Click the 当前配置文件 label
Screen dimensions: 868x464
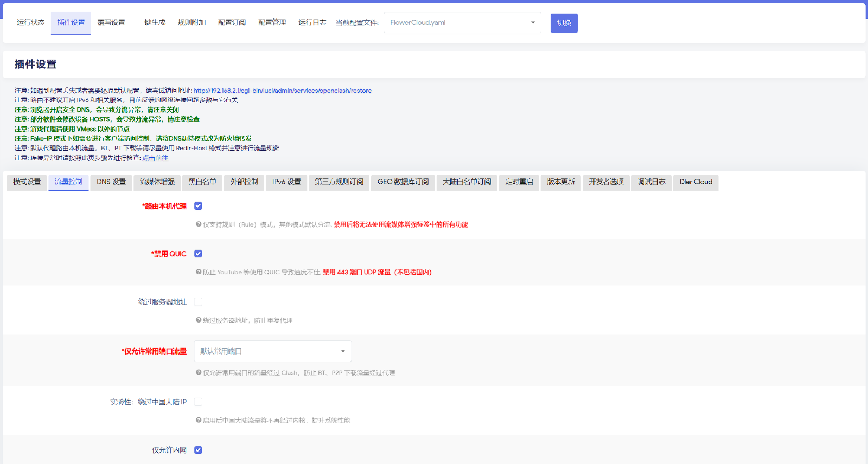click(357, 23)
